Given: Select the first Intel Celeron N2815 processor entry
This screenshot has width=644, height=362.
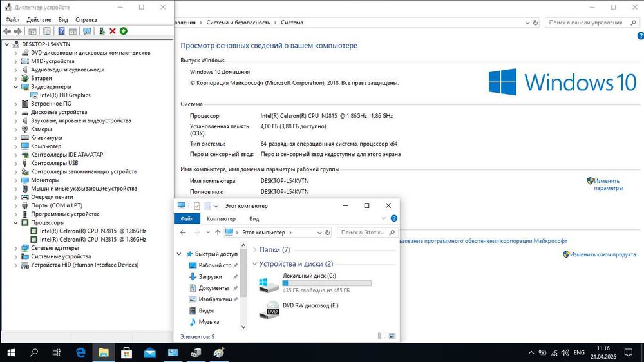Looking at the screenshot, I should point(93,231).
